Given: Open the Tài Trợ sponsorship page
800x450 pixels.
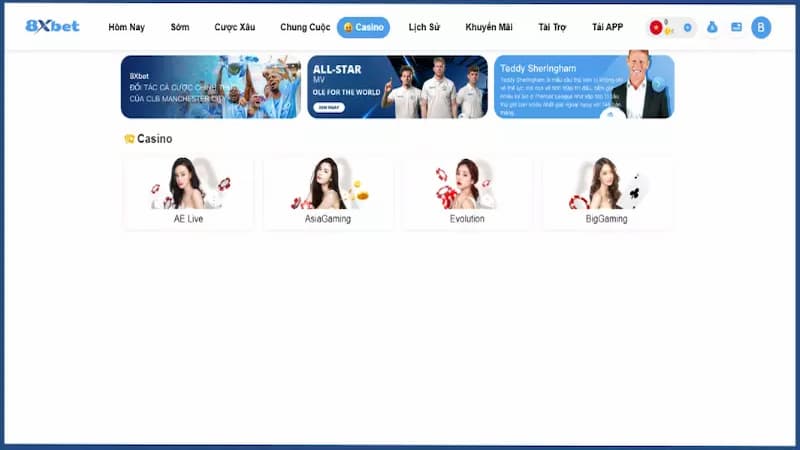Looking at the screenshot, I should [552, 27].
